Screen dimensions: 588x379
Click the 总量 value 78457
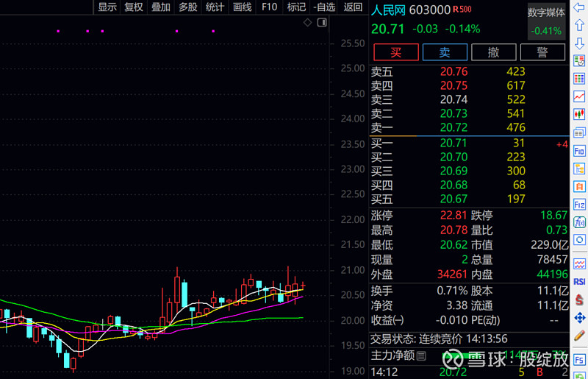point(553,260)
